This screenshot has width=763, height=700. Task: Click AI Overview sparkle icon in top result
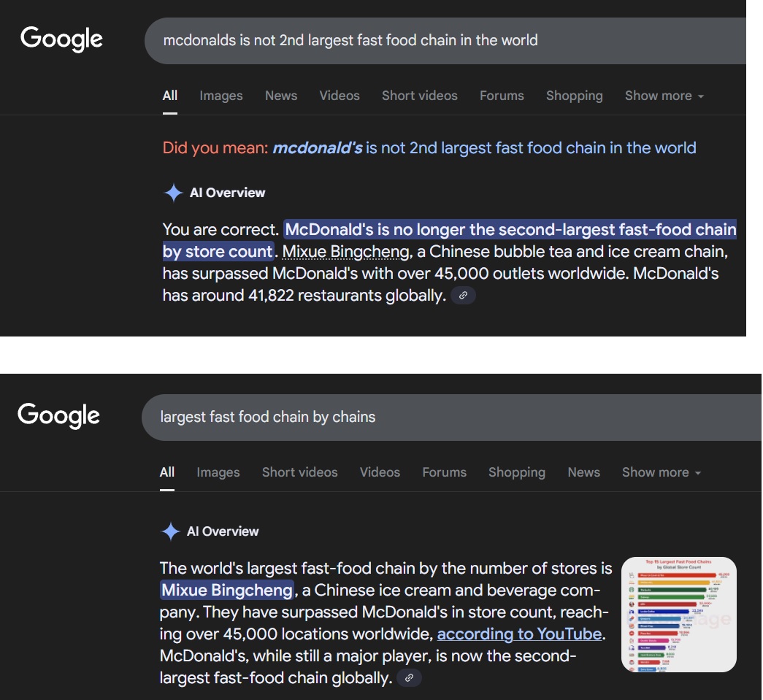point(173,193)
